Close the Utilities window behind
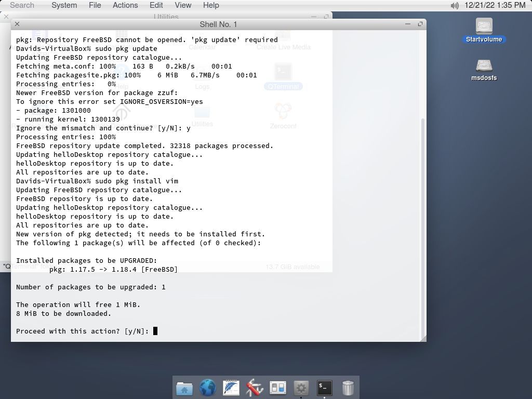This screenshot has height=399, width=532. pos(6,16)
